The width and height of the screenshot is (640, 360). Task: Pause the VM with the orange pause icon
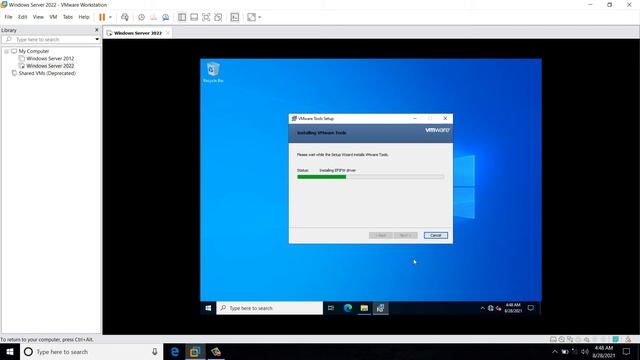click(102, 17)
